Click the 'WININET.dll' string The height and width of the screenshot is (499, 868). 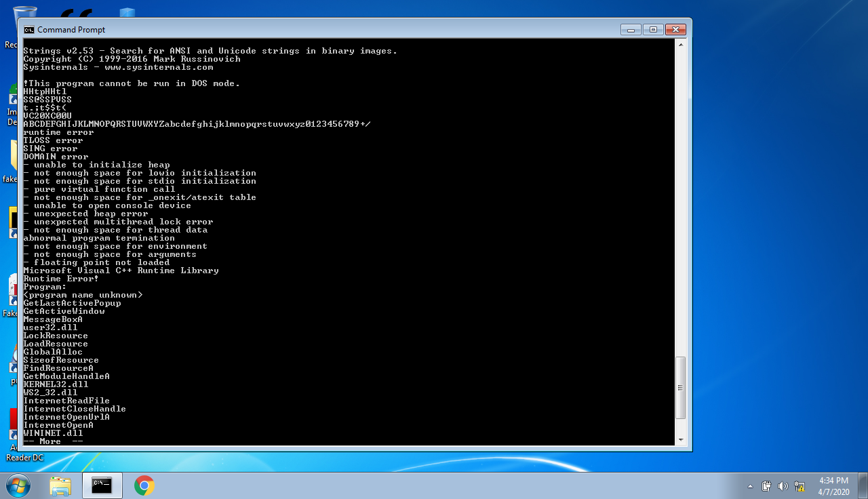(x=53, y=433)
